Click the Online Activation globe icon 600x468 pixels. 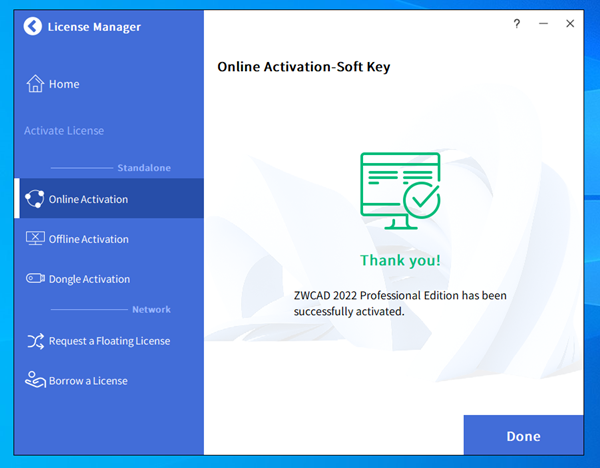coord(35,199)
